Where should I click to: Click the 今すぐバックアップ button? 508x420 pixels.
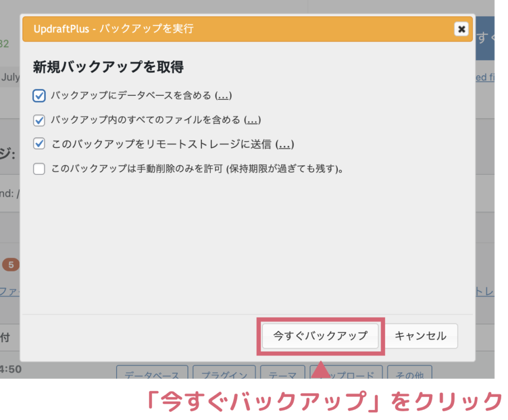click(x=320, y=336)
